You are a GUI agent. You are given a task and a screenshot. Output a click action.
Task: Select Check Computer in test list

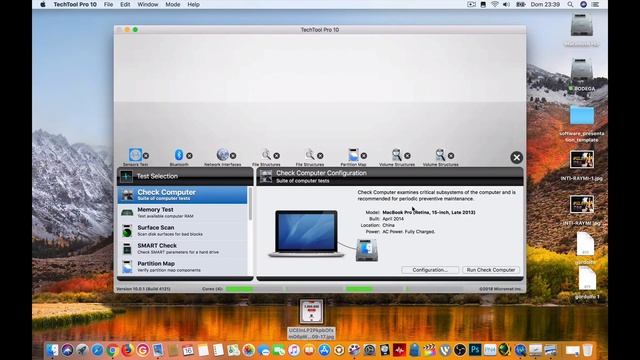182,195
